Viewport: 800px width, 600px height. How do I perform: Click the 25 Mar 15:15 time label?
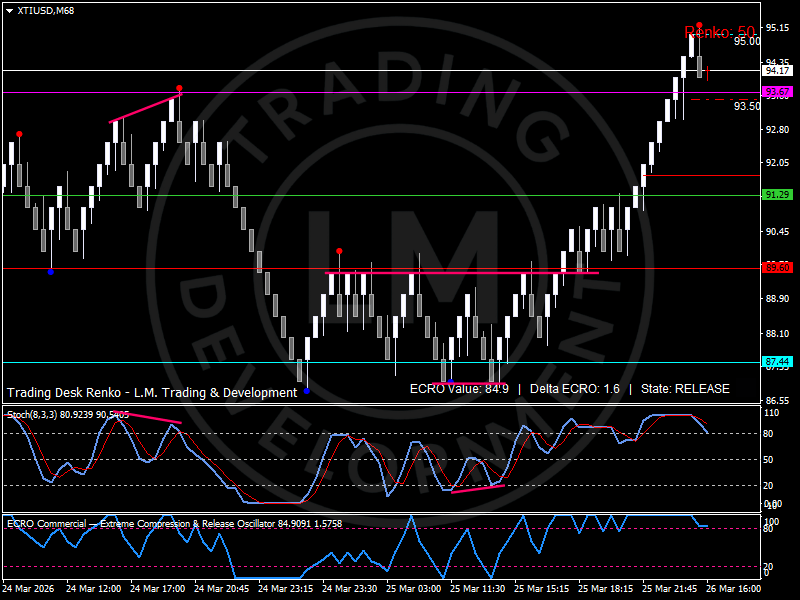point(541,588)
